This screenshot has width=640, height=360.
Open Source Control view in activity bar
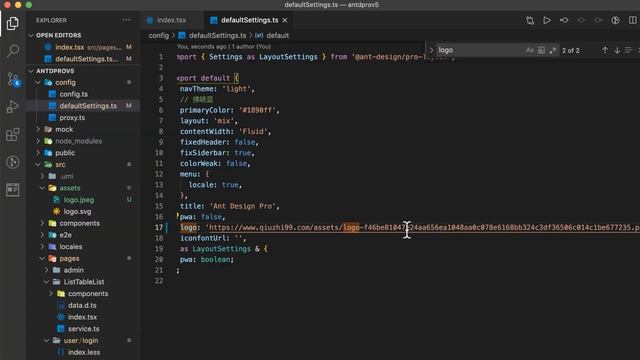click(x=13, y=79)
